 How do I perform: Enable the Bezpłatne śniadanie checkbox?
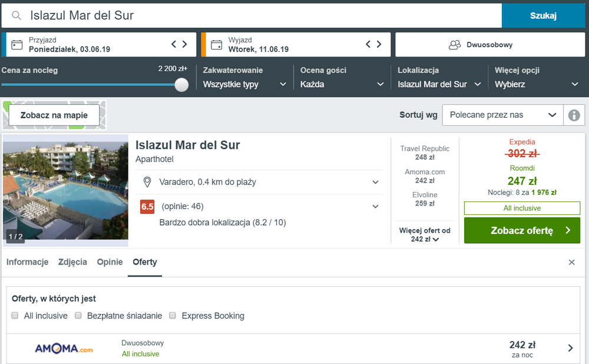coord(78,316)
